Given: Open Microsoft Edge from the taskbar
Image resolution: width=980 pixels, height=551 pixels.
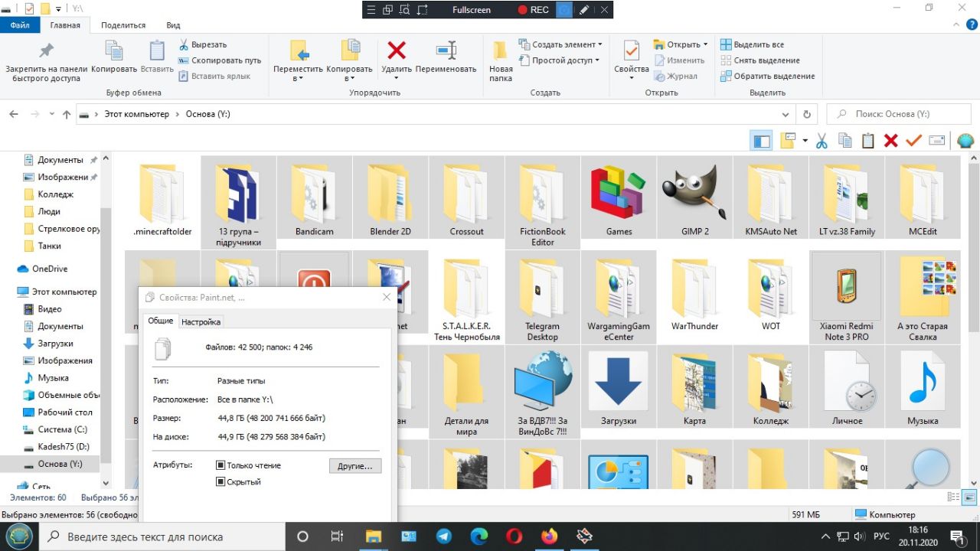Looking at the screenshot, I should (x=479, y=536).
